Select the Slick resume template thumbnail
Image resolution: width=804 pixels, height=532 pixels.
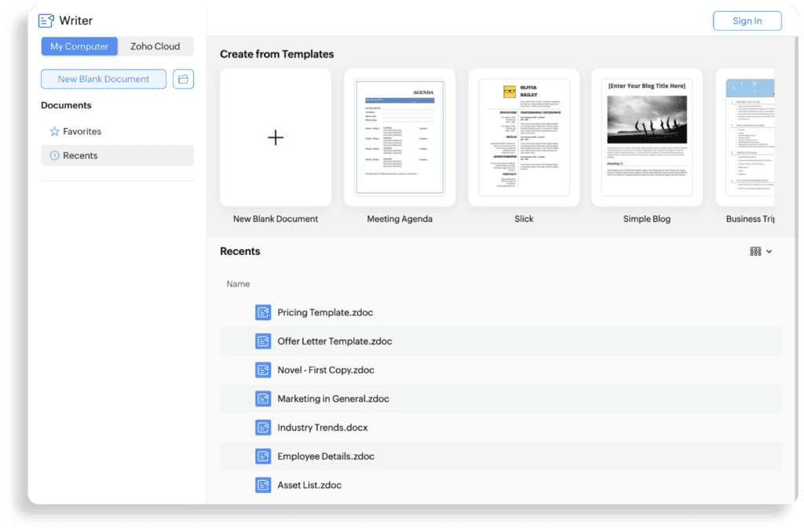[x=524, y=137]
